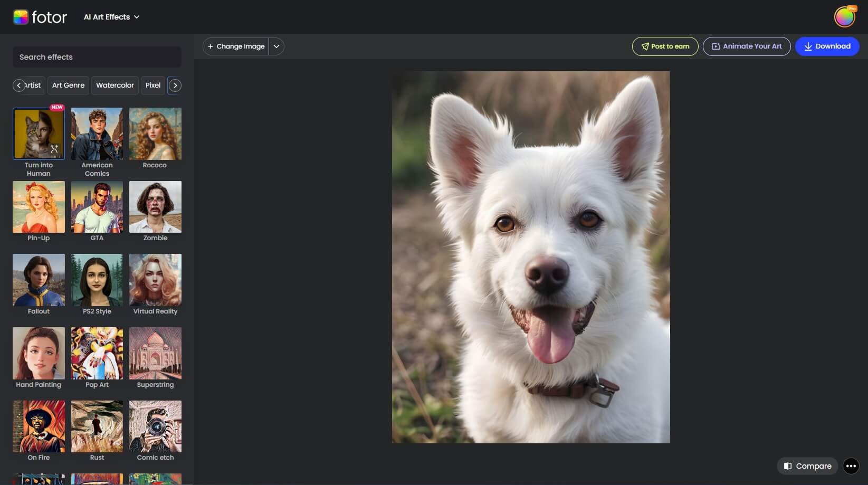Toggle the Compare view
The width and height of the screenshot is (868, 485).
[x=807, y=466]
